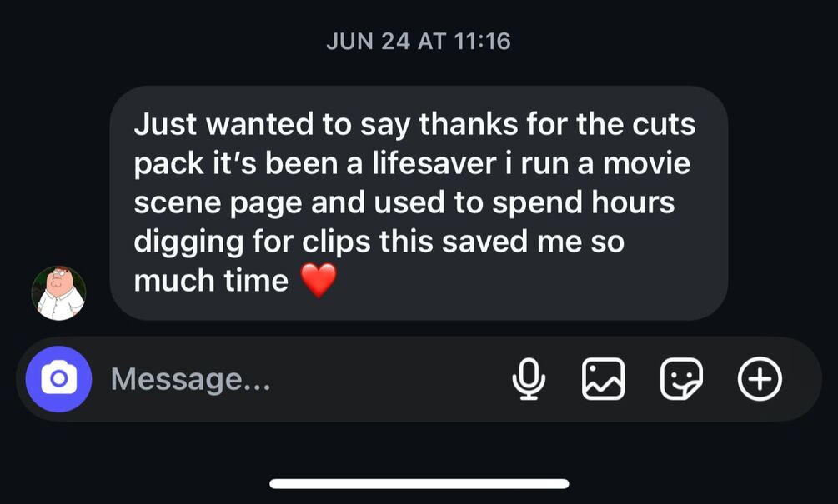The width and height of the screenshot is (838, 504).
Task: View the sender's cartoon profile avatar
Action: [59, 293]
